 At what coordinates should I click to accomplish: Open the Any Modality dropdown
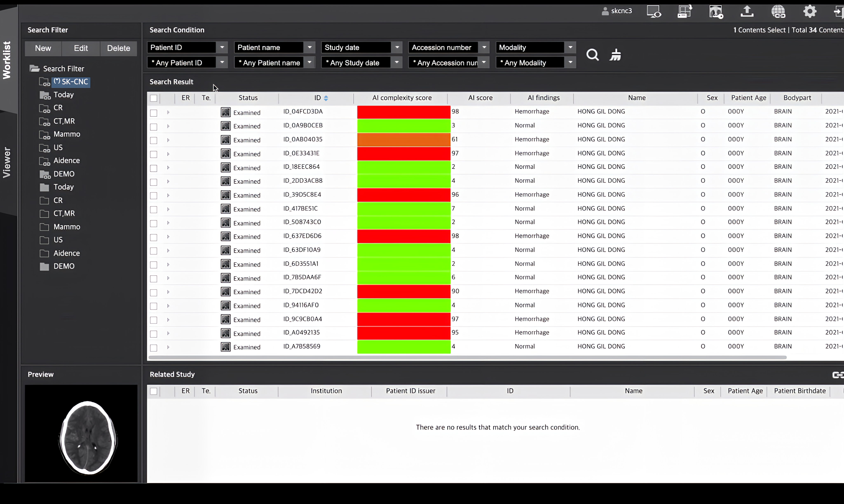(x=570, y=62)
